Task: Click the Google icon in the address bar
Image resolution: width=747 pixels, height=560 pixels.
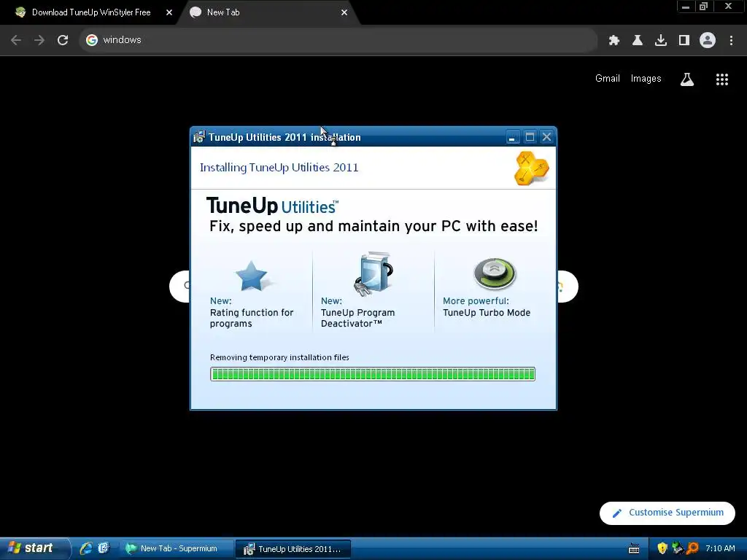Action: 92,40
